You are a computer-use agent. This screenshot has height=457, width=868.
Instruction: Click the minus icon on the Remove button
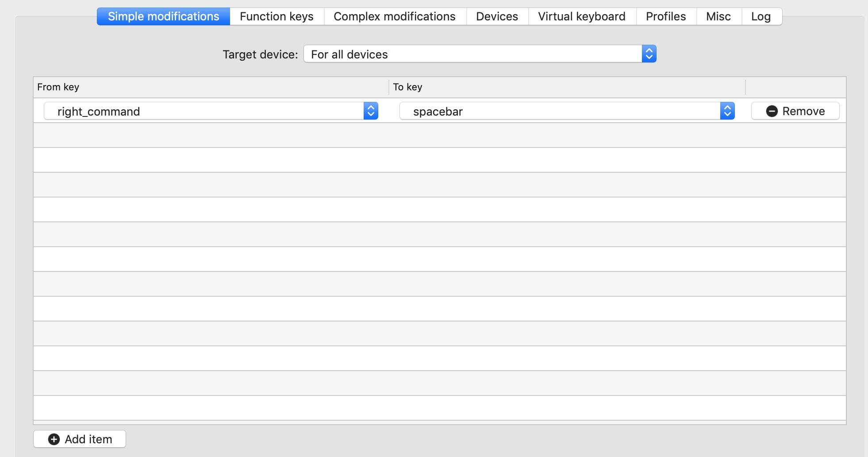click(771, 111)
